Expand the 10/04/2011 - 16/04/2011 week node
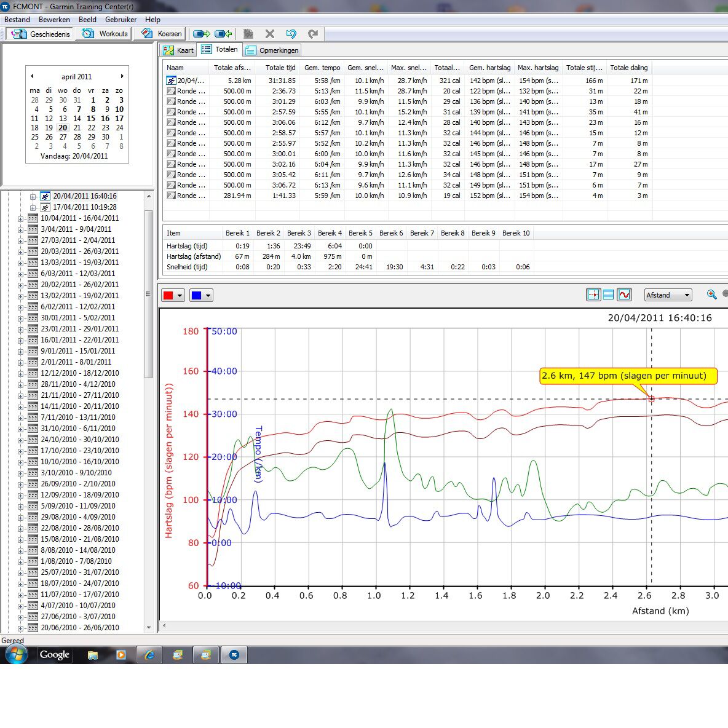The height and width of the screenshot is (728, 728). click(20, 218)
